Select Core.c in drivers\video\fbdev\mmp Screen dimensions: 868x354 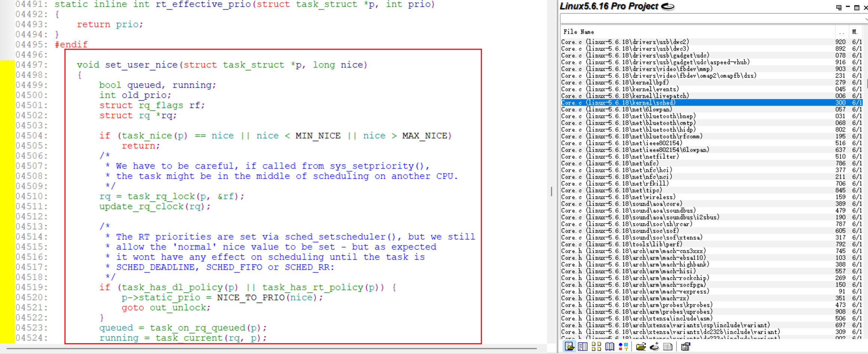point(711,69)
